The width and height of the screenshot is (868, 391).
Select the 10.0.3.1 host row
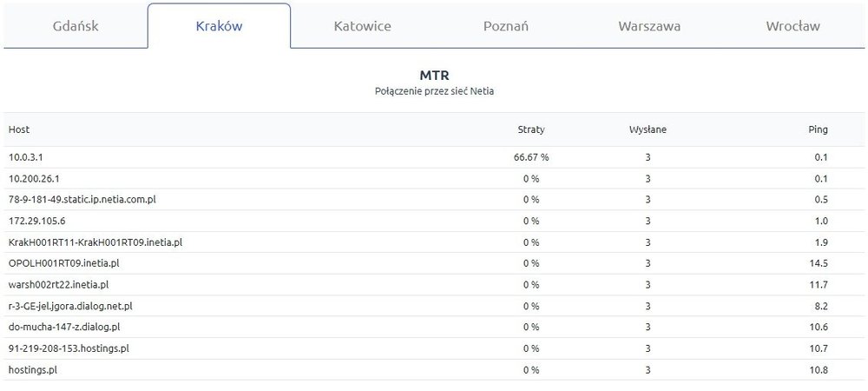[26, 157]
